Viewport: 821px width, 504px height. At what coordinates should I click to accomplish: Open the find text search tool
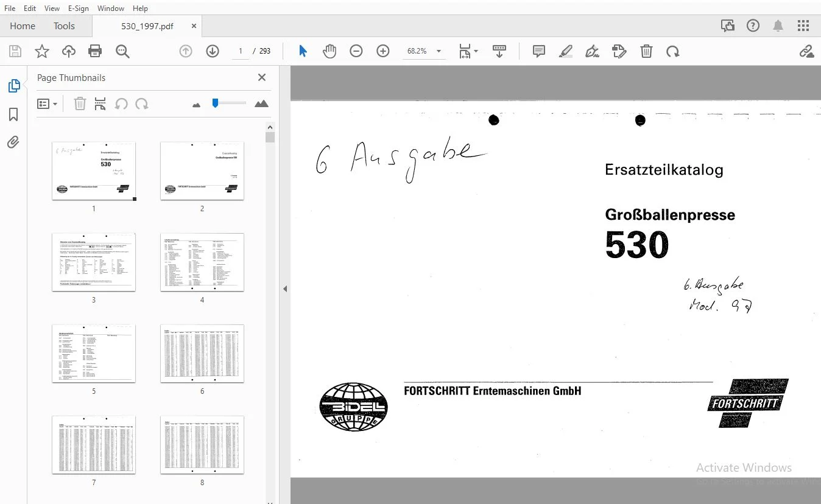coord(122,52)
